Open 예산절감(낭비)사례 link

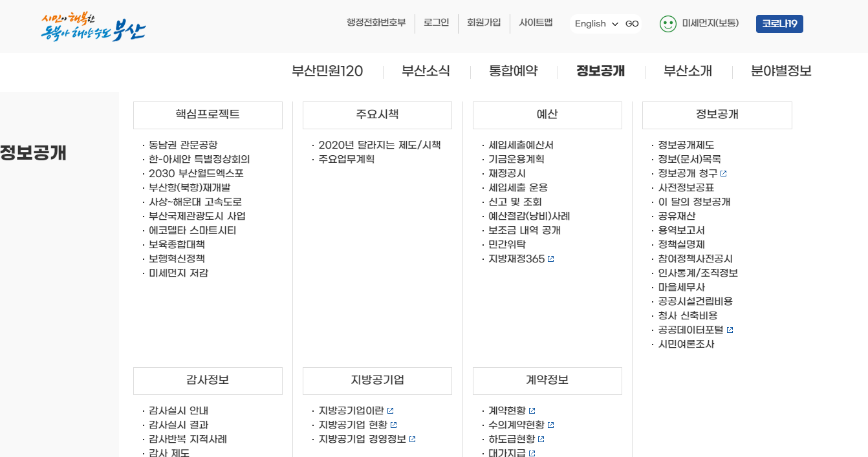pyautogui.click(x=529, y=217)
